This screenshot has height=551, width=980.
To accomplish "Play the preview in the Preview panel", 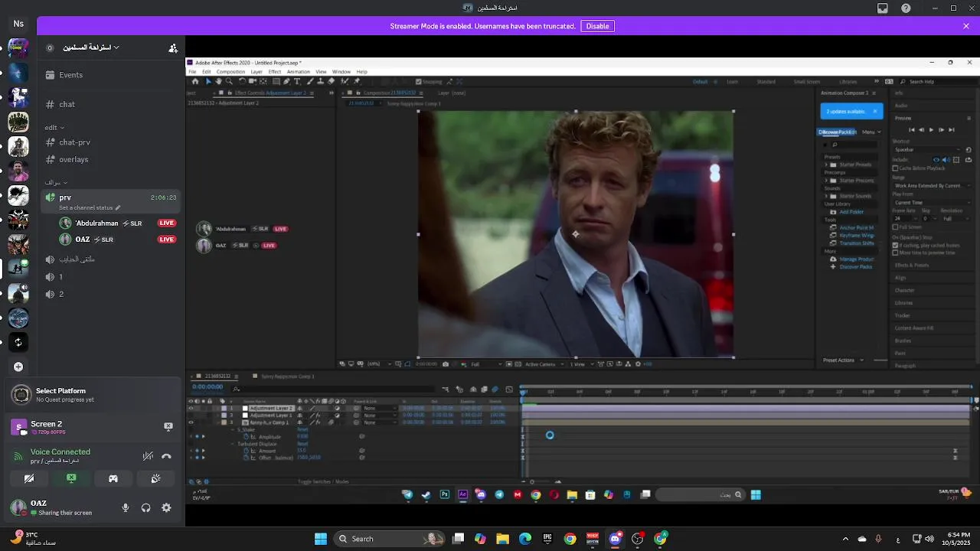I will [x=931, y=130].
